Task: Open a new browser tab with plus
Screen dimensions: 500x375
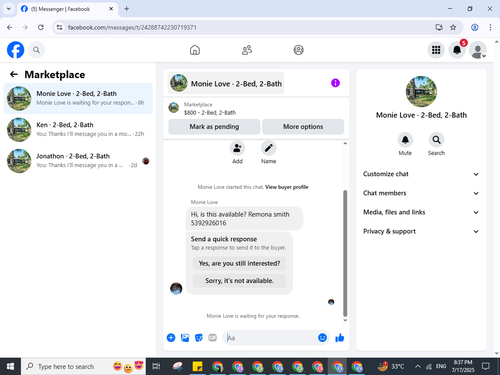Action: [127, 9]
